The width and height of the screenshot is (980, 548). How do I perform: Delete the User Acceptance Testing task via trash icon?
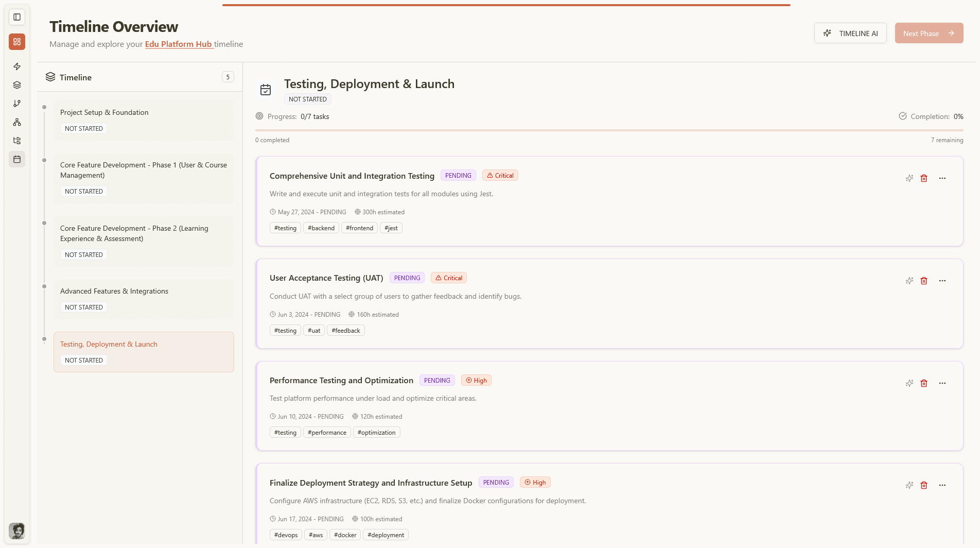(x=924, y=281)
